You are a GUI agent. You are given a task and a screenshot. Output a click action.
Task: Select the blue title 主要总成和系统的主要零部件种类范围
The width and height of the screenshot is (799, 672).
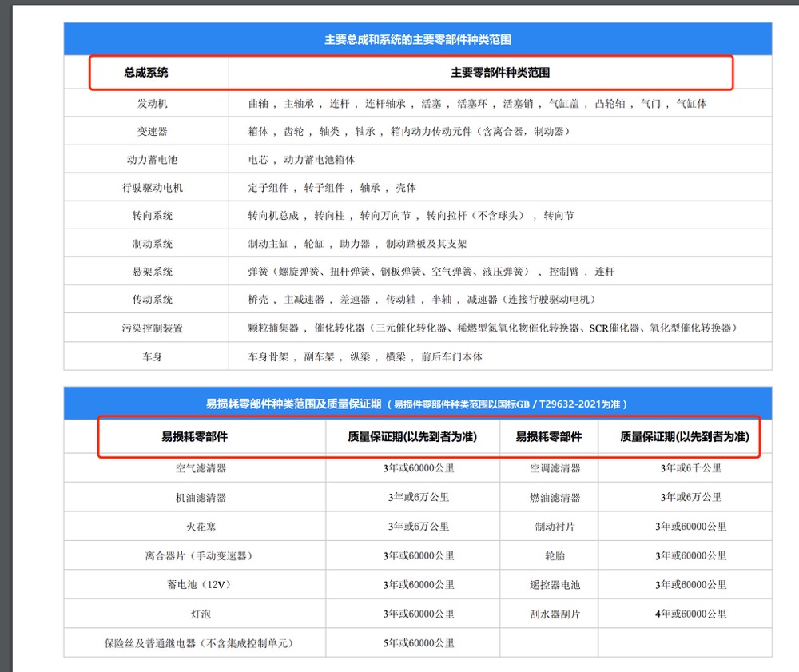418,39
